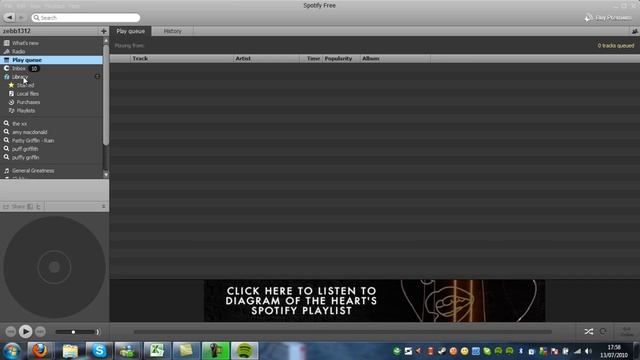Skip to next track

point(40,331)
